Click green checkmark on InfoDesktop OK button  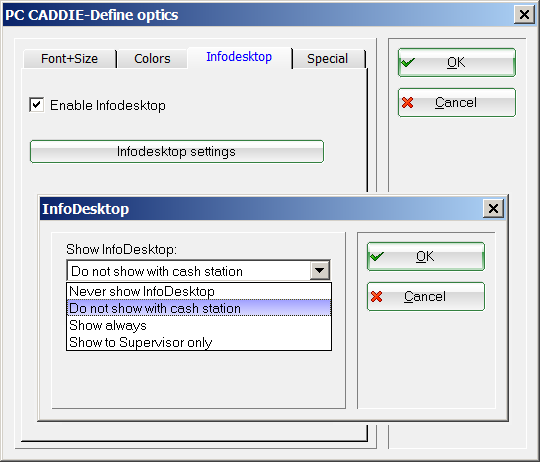click(x=376, y=256)
